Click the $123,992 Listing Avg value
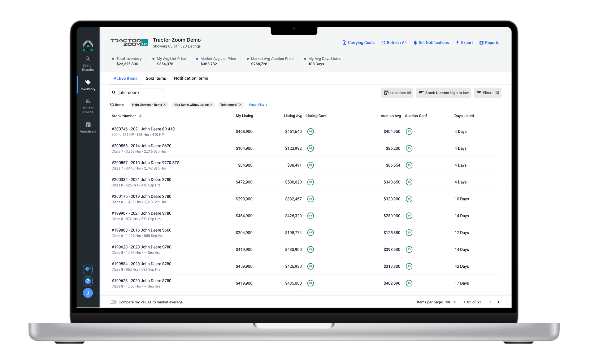Viewport: 590px width, 364px height. tap(293, 148)
